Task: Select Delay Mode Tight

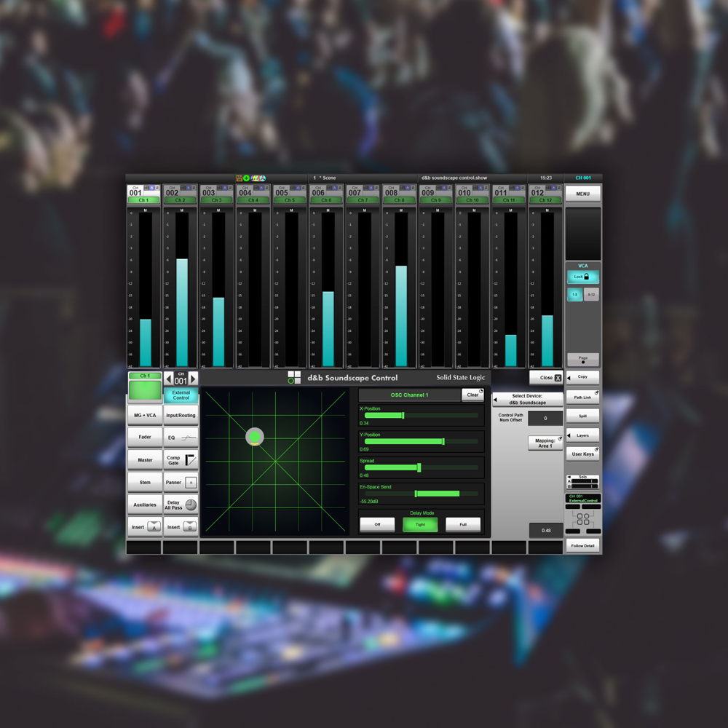Action: (420, 525)
